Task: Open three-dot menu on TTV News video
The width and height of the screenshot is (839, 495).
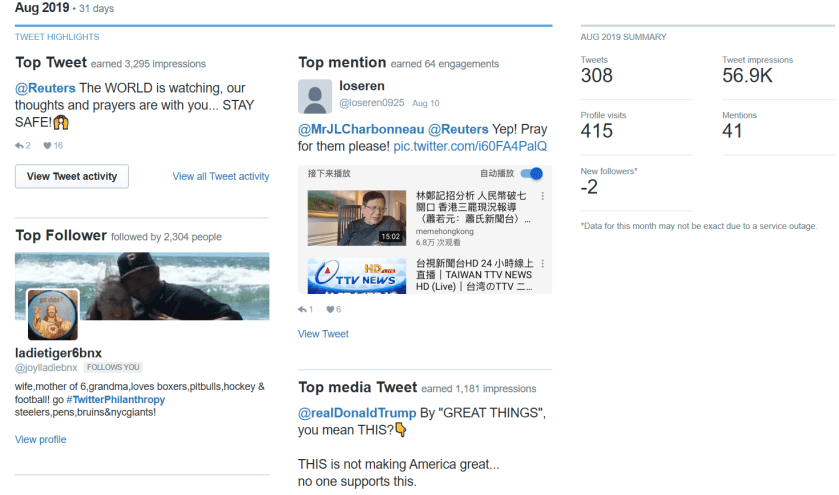Action: (543, 264)
